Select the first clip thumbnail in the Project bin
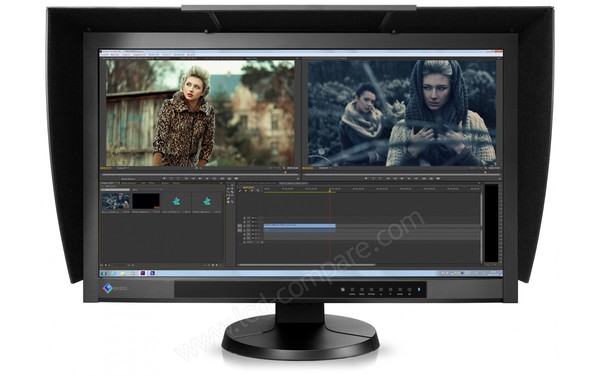 (x=116, y=201)
